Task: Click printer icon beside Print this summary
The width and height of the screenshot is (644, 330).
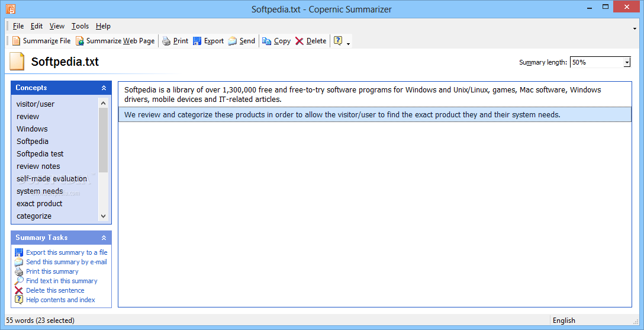Action: [19, 271]
